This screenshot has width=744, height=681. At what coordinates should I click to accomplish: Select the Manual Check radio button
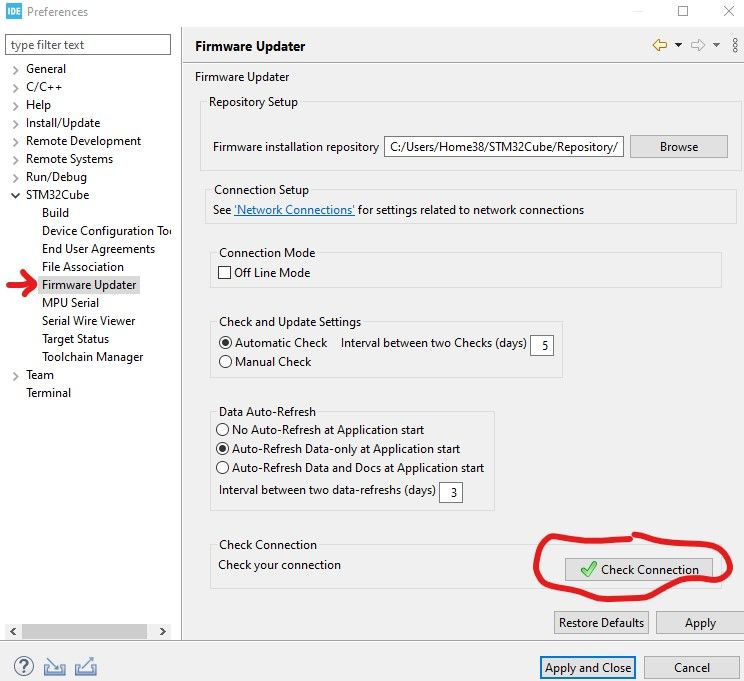pos(225,362)
